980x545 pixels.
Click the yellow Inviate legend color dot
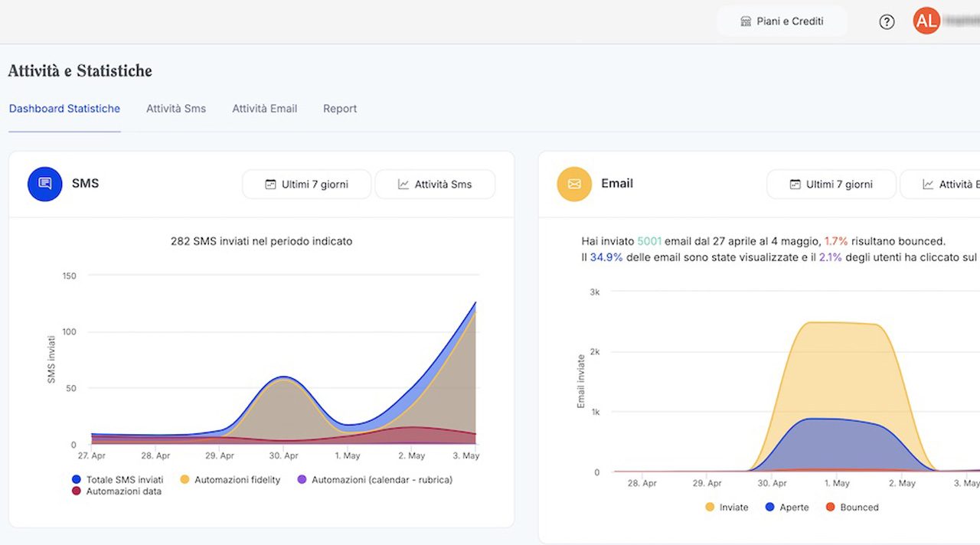click(x=710, y=507)
